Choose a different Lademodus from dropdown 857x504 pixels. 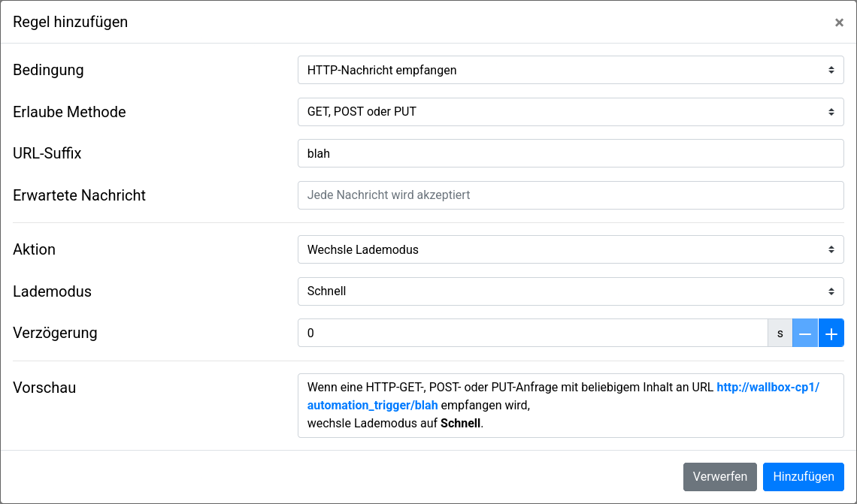coord(571,291)
